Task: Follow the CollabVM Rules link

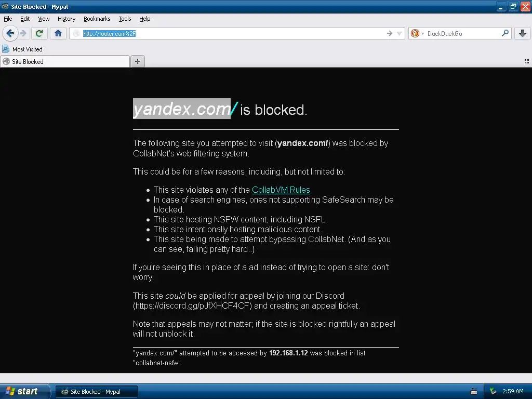Action: pos(281,190)
